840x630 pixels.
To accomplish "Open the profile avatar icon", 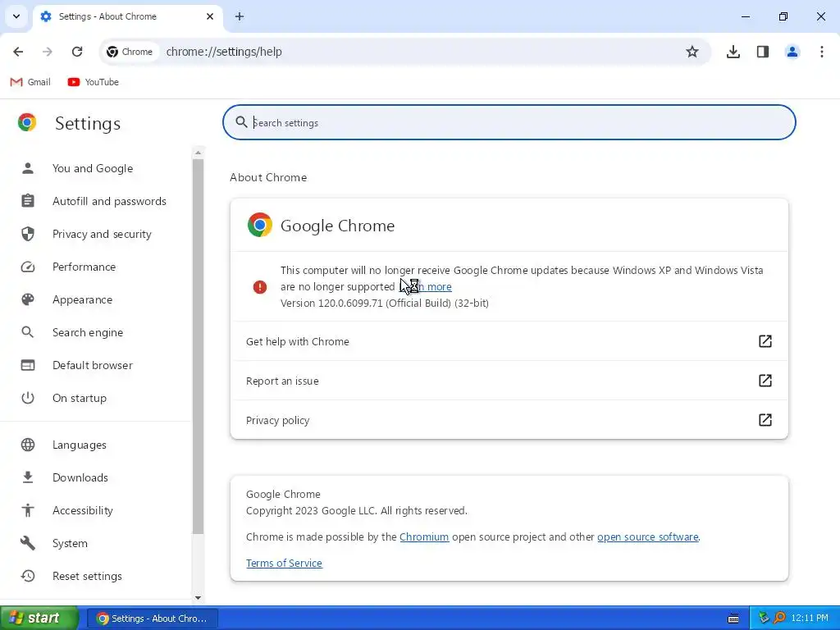I will tap(792, 52).
